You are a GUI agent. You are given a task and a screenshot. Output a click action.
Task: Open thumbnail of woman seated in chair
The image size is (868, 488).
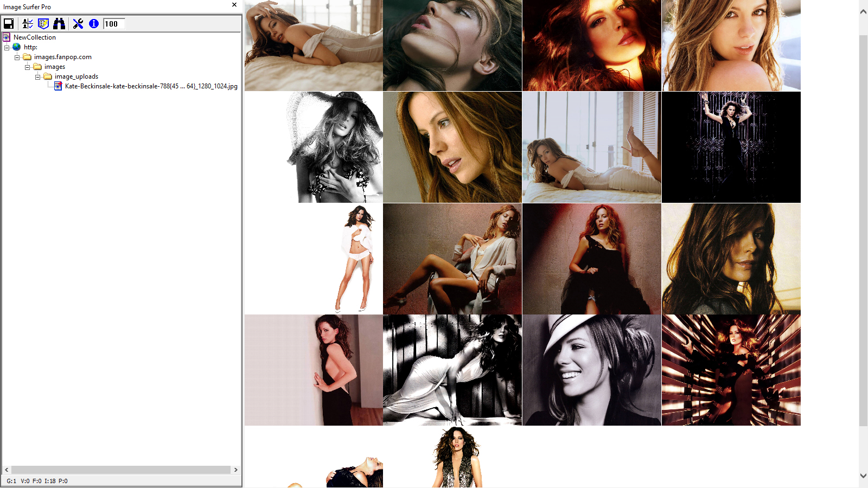[x=452, y=259]
